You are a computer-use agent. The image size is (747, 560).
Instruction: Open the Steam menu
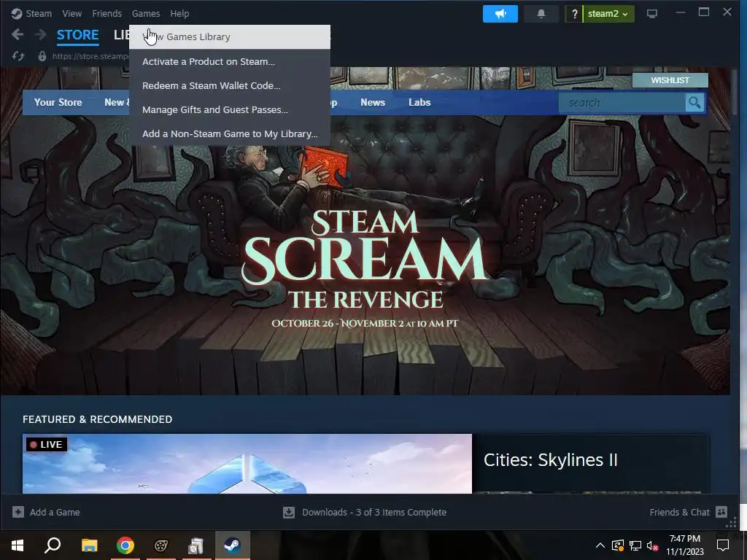[x=39, y=13]
